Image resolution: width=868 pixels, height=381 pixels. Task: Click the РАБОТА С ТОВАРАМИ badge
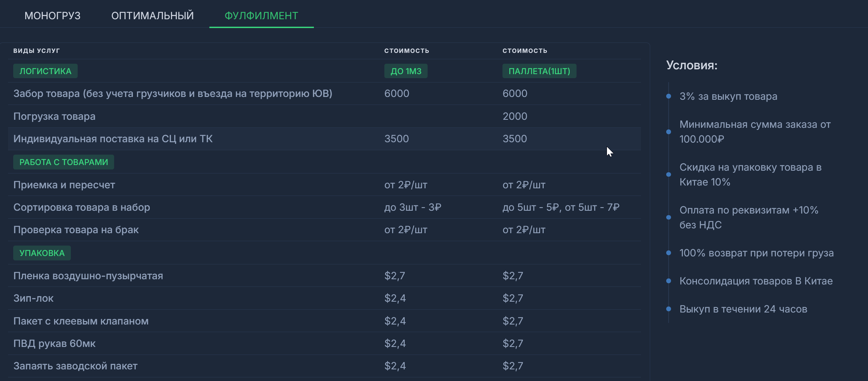tap(64, 162)
